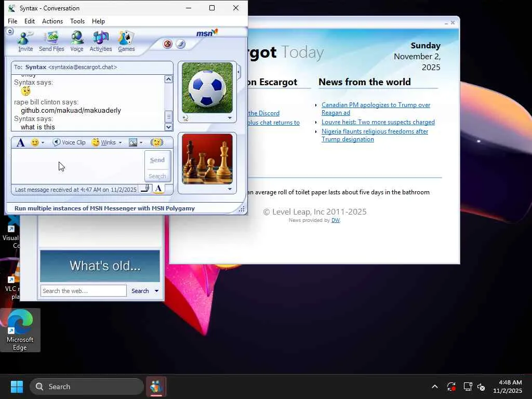The width and height of the screenshot is (532, 399).
Task: Click the MSN Polygamy advertisement link
Action: [x=104, y=208]
